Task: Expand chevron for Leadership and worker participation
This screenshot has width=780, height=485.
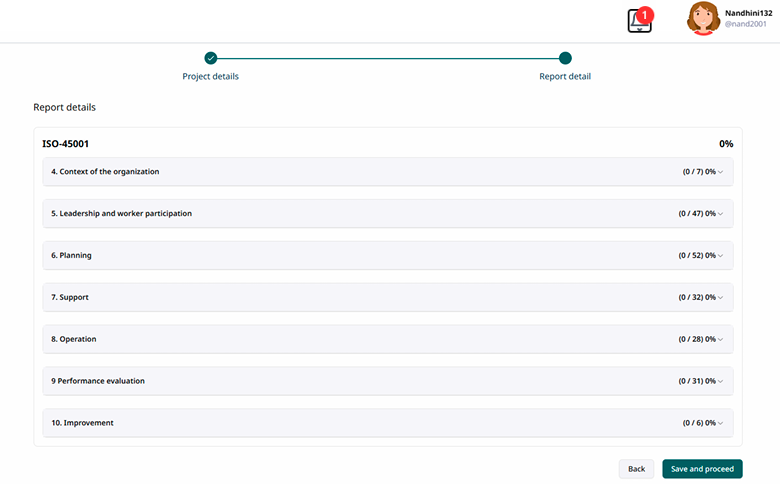Action: [x=720, y=214]
